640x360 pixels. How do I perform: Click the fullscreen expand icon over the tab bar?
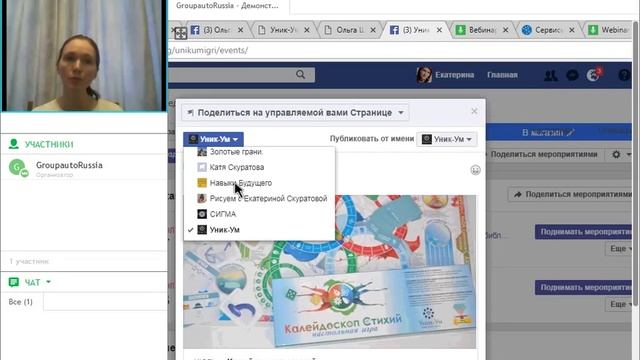180,33
